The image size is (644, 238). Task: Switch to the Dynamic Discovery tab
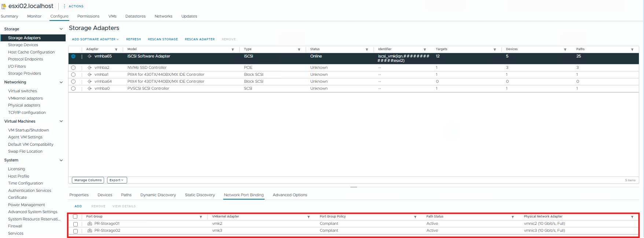[x=158, y=195]
